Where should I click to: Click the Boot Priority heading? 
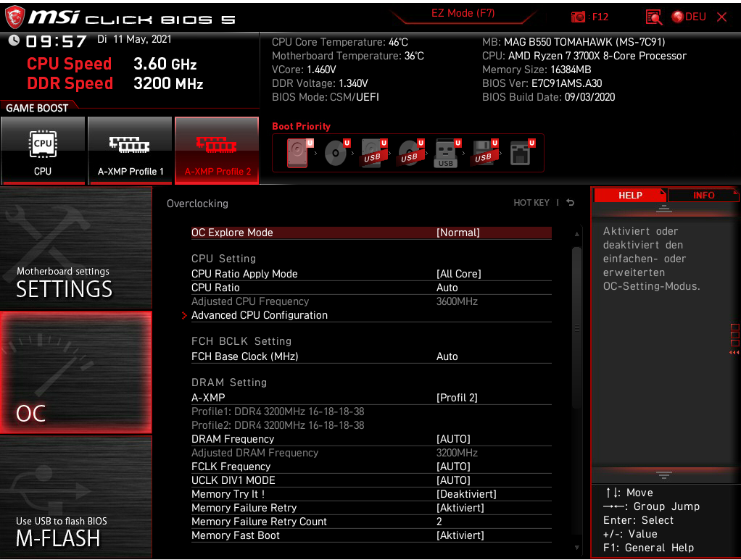[x=301, y=126]
